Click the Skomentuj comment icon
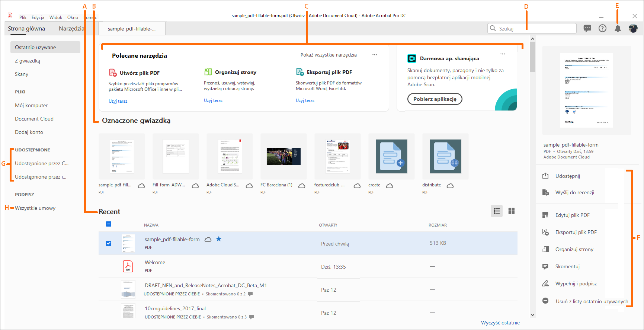Screen dimensions: 644x330 [545, 266]
